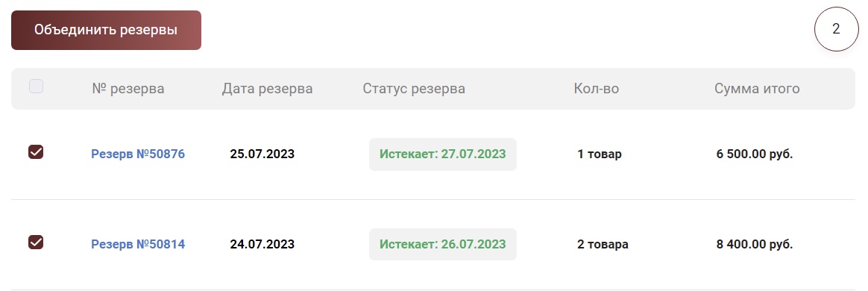This screenshot has height=291, width=868.
Task: Click the Кол-во column header
Action: tap(597, 89)
